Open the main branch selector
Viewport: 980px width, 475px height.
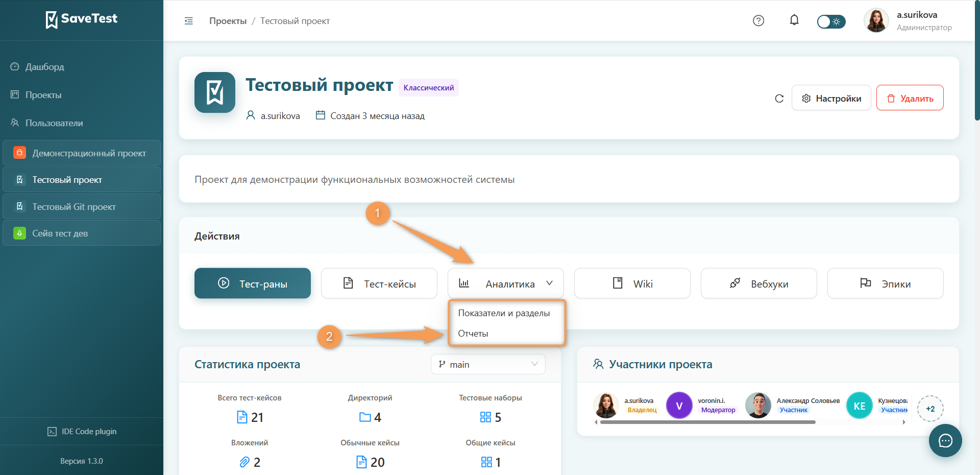(x=488, y=364)
